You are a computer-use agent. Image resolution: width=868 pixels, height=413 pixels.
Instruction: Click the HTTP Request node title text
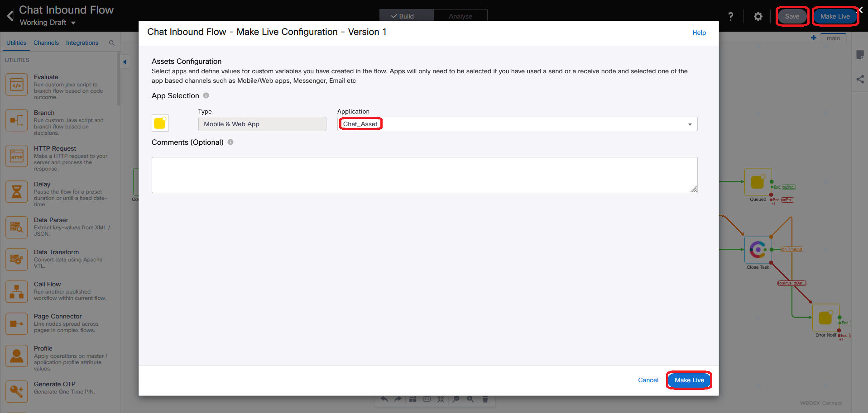click(55, 148)
